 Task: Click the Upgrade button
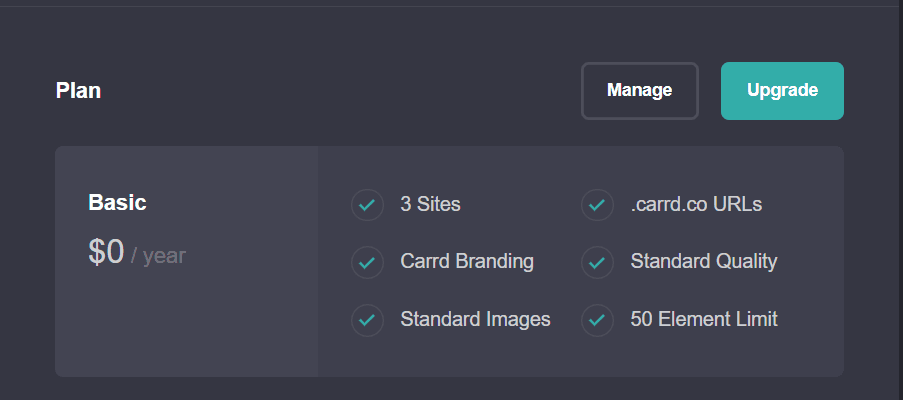pyautogui.click(x=782, y=91)
